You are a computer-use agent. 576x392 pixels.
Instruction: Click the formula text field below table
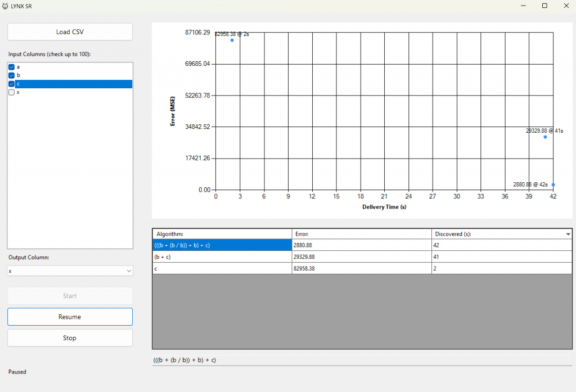[x=362, y=360]
